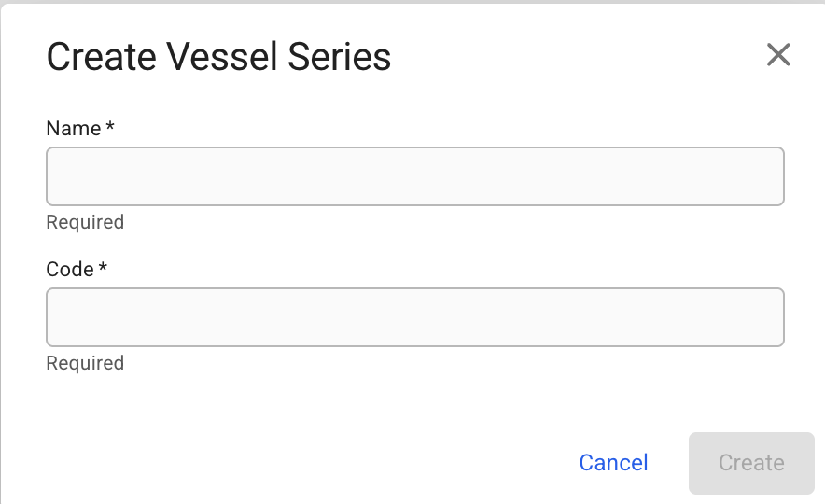This screenshot has height=504, width=825.
Task: Click 'Required' hint below the Code field
Action: 85,363
